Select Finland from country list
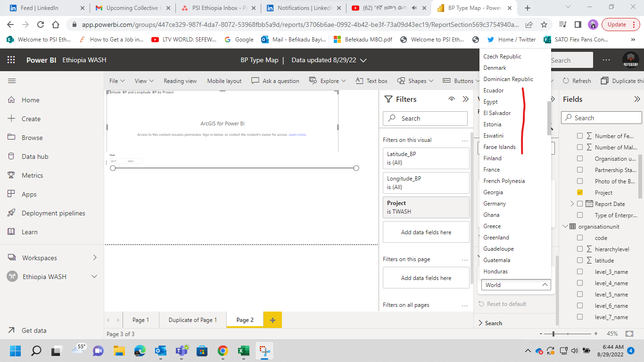This screenshot has width=644, height=362. tap(492, 158)
